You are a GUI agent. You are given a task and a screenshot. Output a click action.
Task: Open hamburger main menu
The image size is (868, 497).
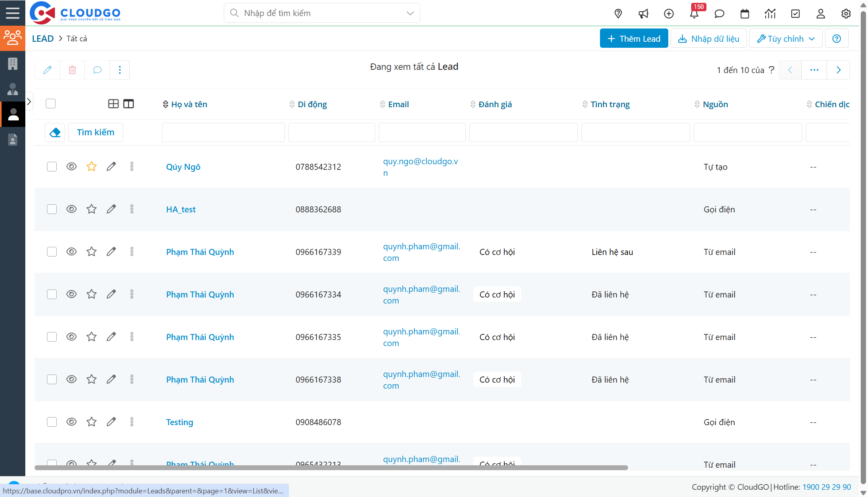(12, 13)
